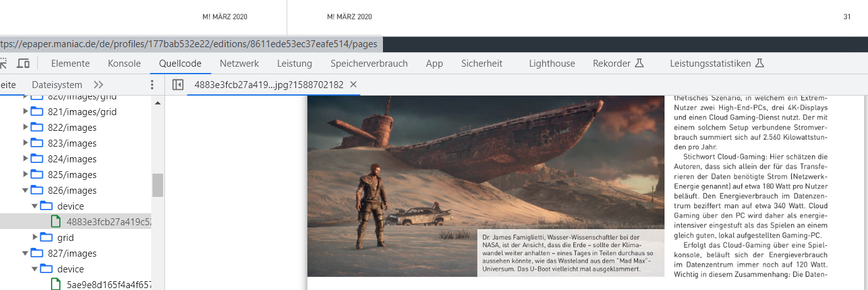Select the Quellcode tab

[x=180, y=64]
